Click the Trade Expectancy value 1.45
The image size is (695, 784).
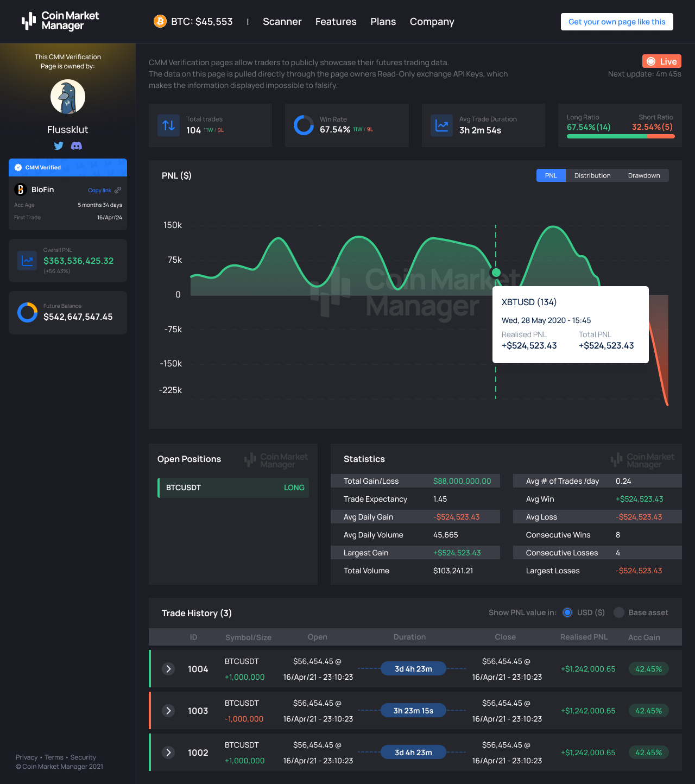[440, 499]
